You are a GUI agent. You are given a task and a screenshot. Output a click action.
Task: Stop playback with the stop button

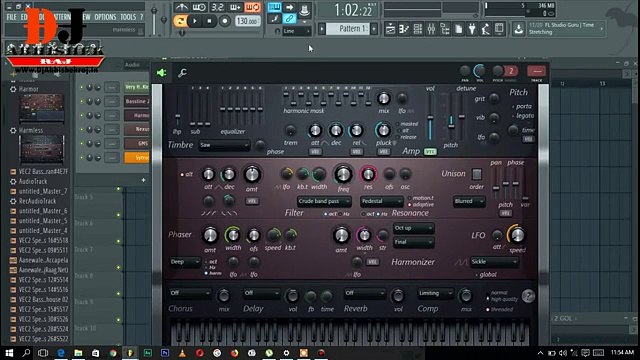pyautogui.click(x=209, y=21)
